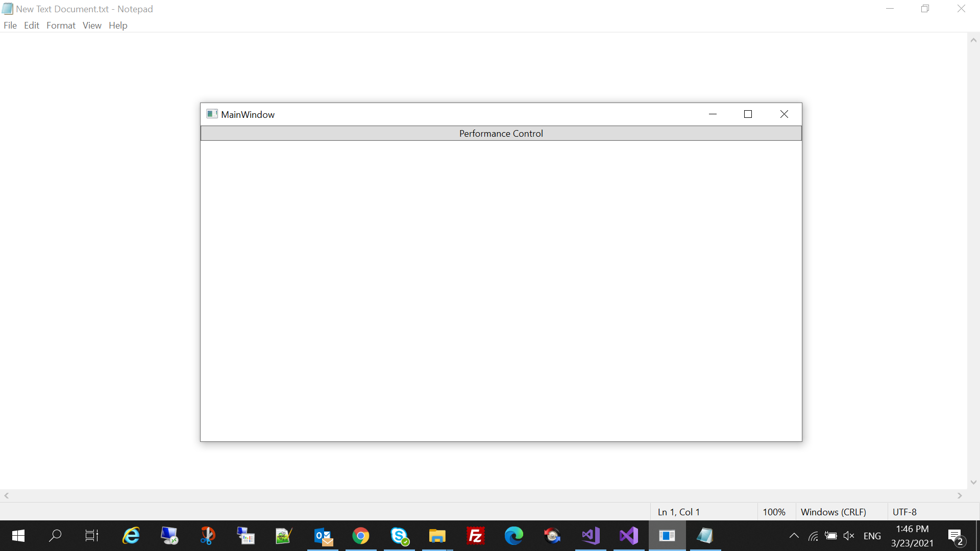
Task: Toggle the muted volume in the system tray
Action: click(x=849, y=536)
